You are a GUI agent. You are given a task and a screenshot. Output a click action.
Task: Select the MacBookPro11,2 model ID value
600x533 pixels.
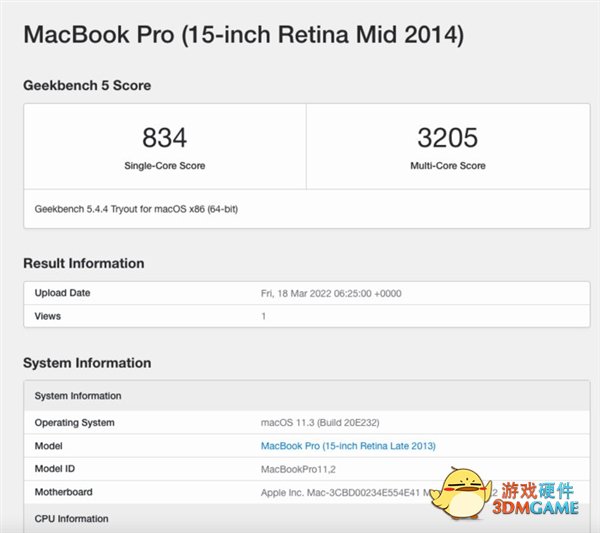[298, 469]
